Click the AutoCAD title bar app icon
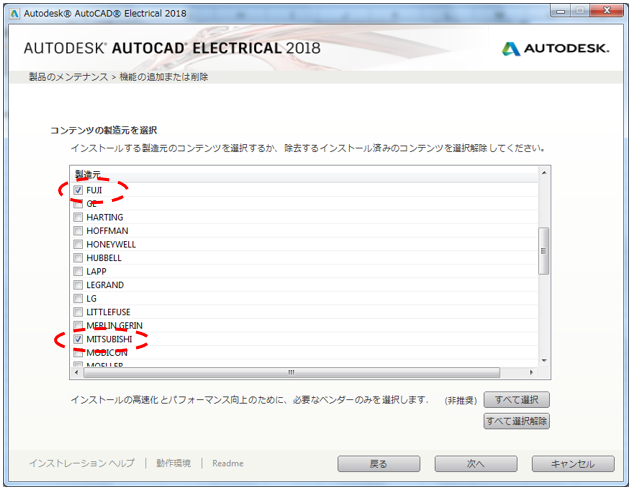This screenshot has width=631, height=490. click(14, 14)
